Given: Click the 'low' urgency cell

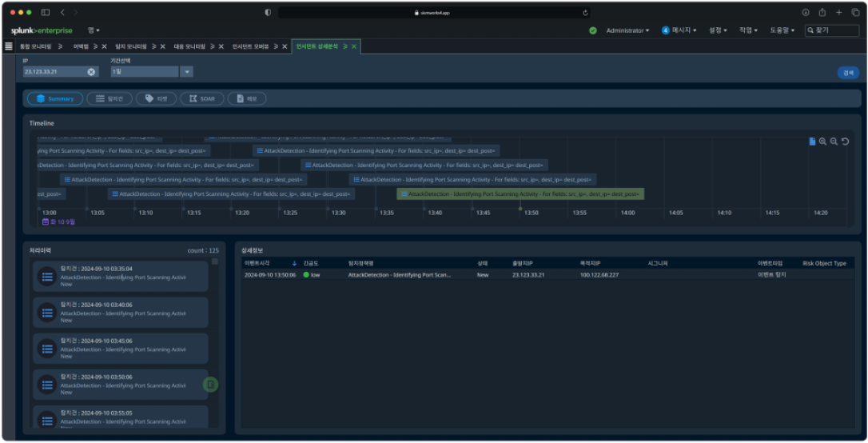Looking at the screenshot, I should [x=311, y=274].
